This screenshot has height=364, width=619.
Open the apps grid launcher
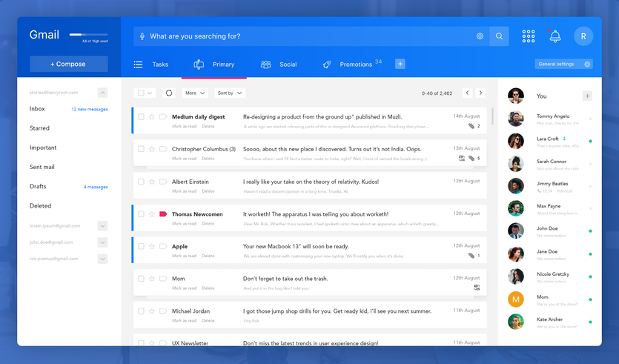click(529, 36)
